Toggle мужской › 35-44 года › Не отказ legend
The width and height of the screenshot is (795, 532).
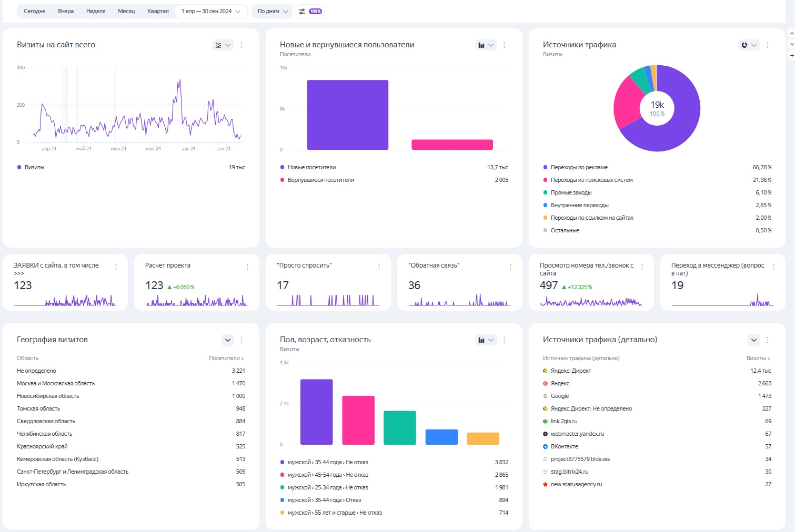[324, 463]
